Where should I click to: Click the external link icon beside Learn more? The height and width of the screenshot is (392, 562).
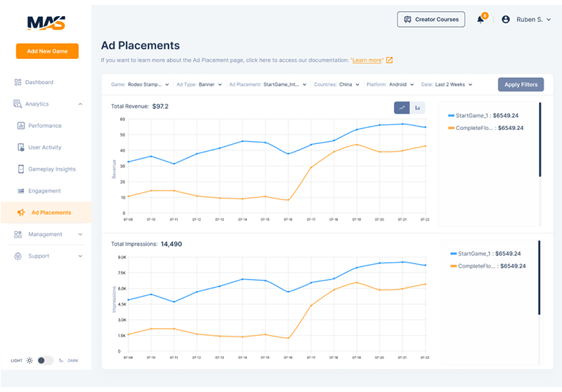coord(389,60)
